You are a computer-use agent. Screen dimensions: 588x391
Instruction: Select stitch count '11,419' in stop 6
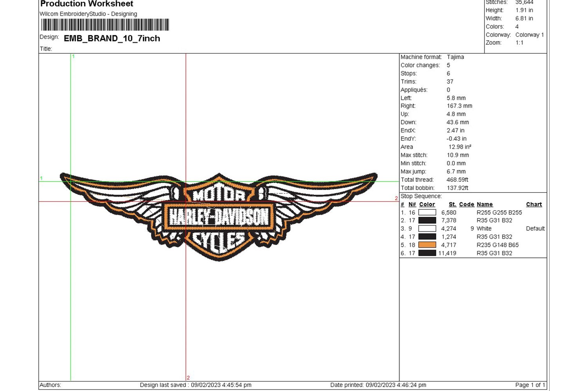click(x=447, y=253)
